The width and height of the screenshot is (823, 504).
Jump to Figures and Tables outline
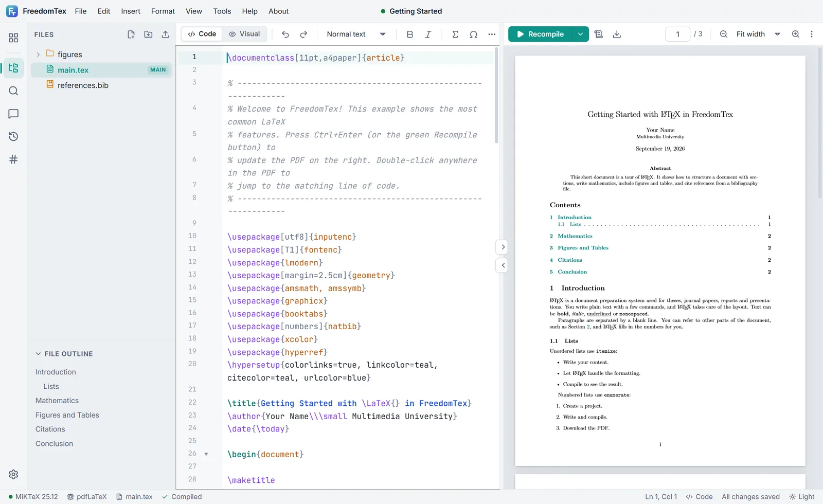coord(67,415)
